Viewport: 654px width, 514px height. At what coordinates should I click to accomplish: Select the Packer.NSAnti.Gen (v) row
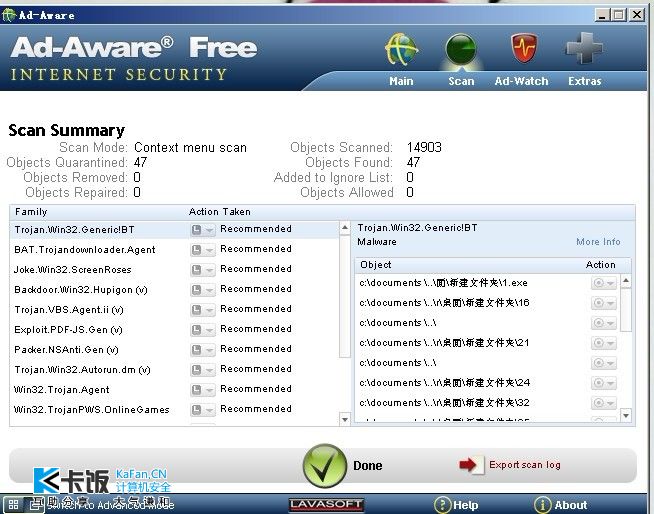(174, 350)
